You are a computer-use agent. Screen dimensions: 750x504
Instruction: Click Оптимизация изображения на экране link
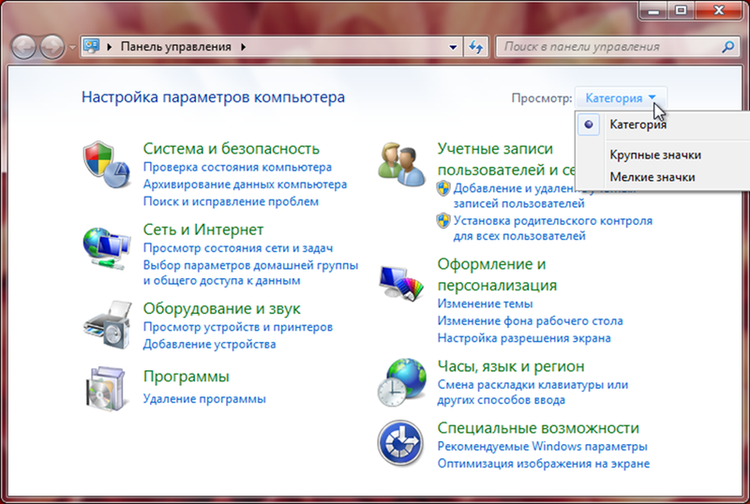coord(543,464)
